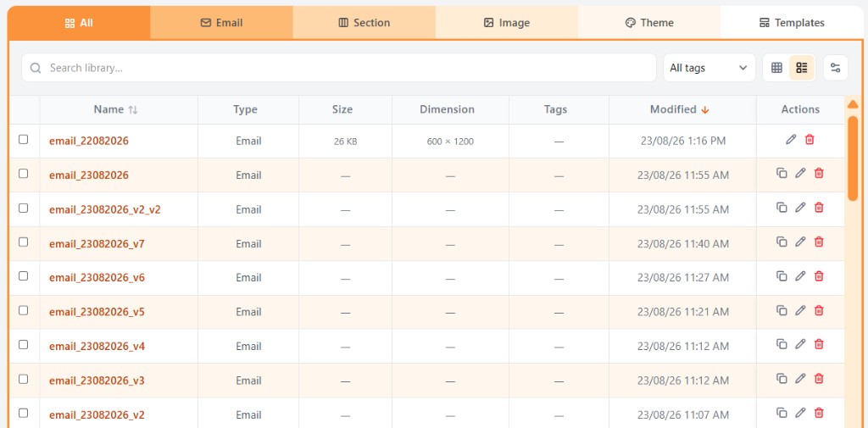Click the scrollbar up arrow
Screen dimensions: 868x428
(853, 104)
